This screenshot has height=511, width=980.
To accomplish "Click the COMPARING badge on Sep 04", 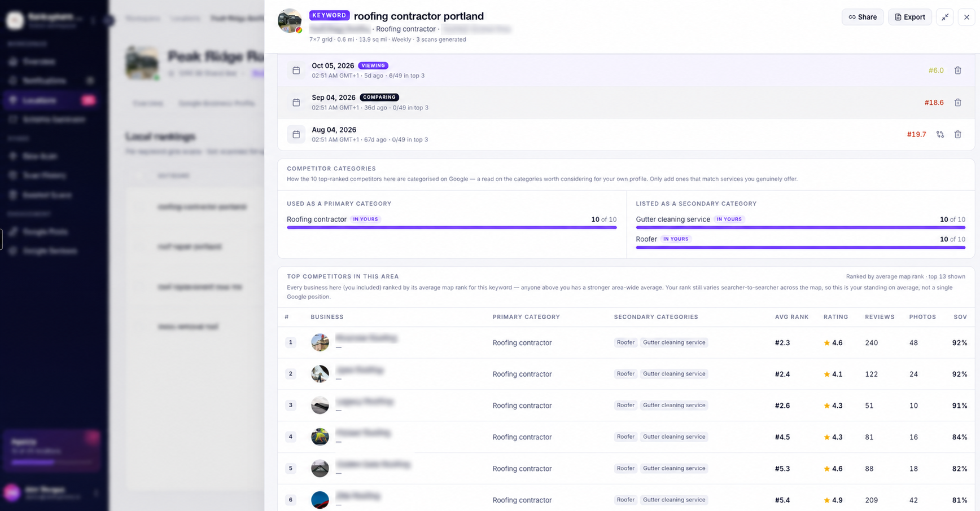I will click(379, 97).
